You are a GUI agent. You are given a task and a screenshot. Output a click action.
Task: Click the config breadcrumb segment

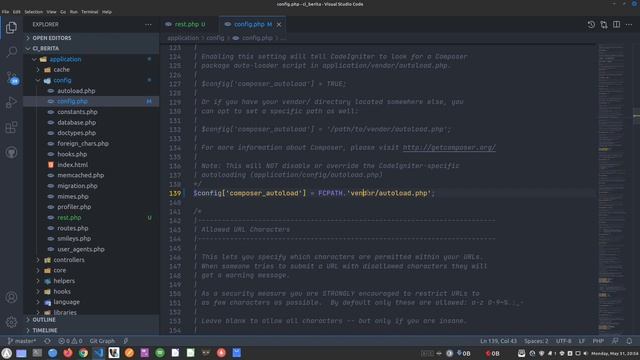[x=215, y=38]
